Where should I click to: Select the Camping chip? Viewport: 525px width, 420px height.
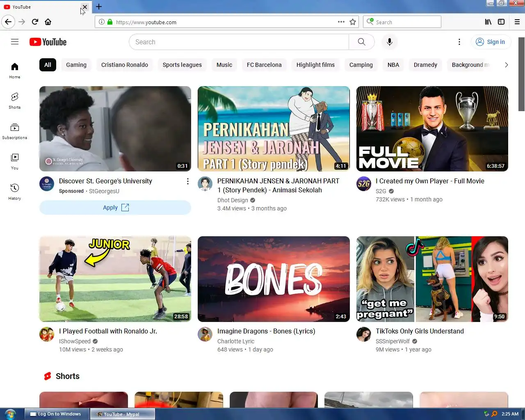[x=361, y=65]
